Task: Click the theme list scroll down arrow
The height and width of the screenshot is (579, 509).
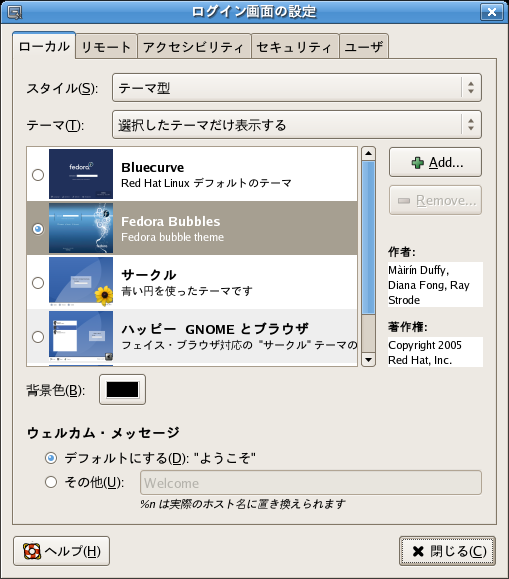Action: (368, 359)
